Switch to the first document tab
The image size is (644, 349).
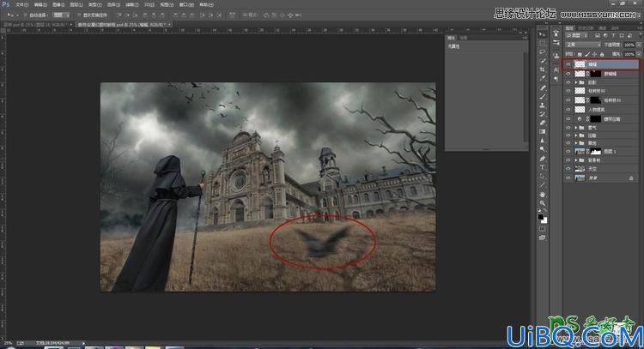click(36, 25)
